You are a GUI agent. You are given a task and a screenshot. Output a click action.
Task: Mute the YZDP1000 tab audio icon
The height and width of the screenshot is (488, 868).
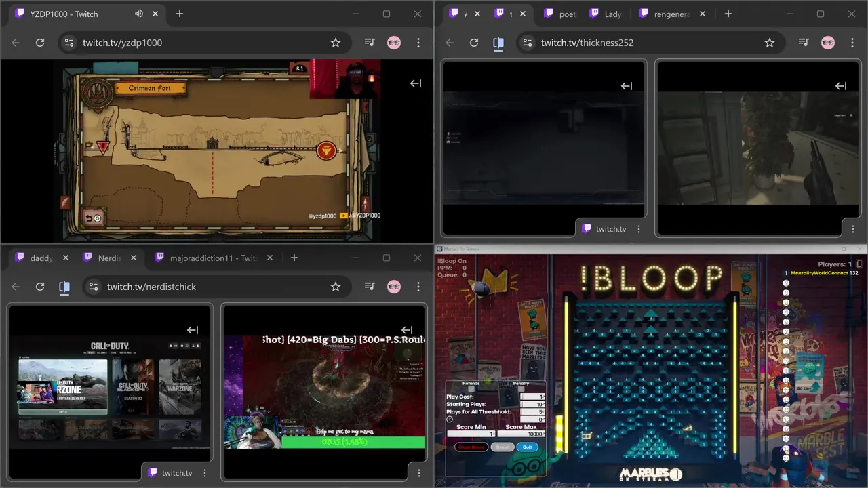coord(139,14)
